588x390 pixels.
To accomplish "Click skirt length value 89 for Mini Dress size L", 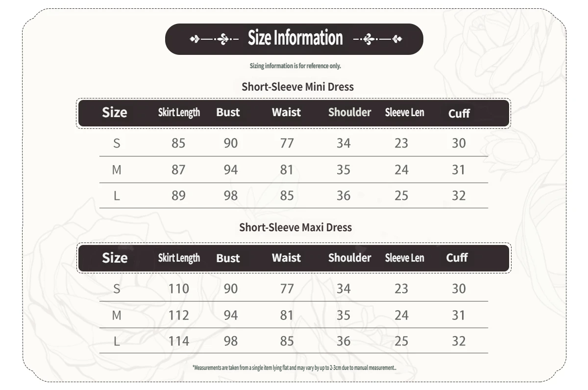I will point(178,195).
